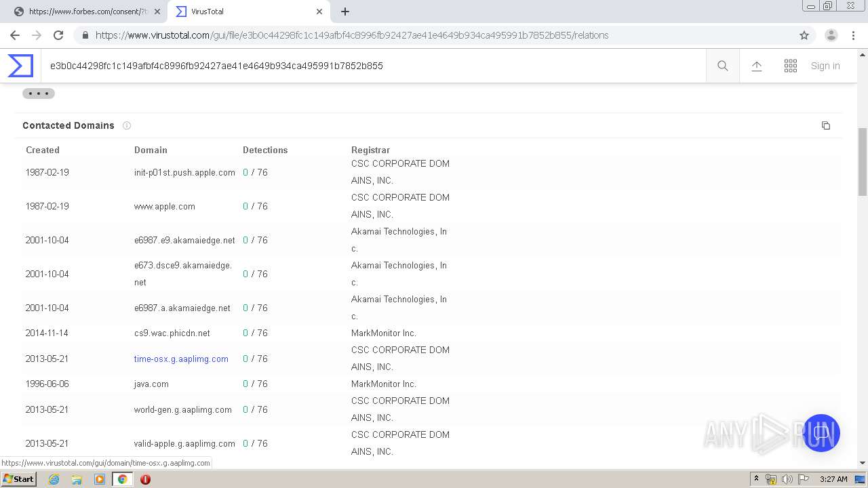Screen dimensions: 868x488
Task: Click the action center flag icon
Action: (x=803, y=479)
